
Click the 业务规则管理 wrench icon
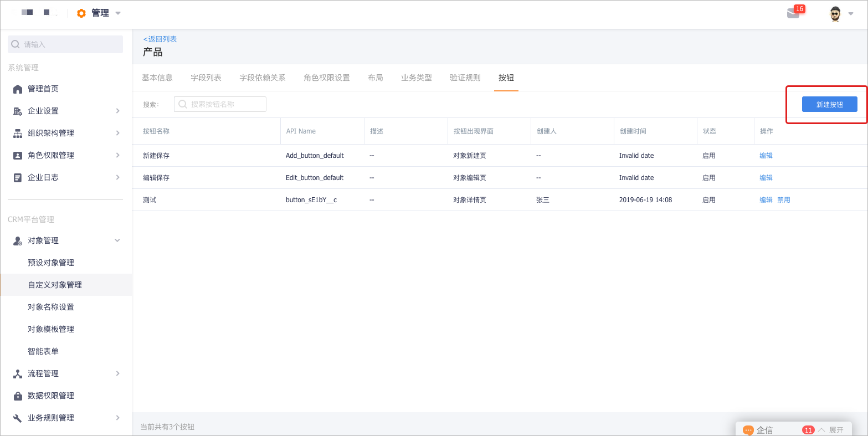[x=18, y=418]
